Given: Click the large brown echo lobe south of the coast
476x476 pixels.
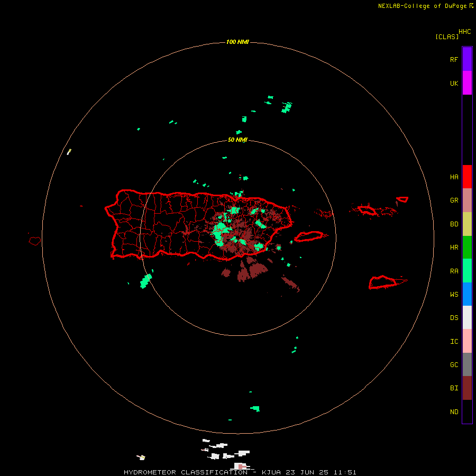Looking at the screenshot, I should click(x=258, y=270).
